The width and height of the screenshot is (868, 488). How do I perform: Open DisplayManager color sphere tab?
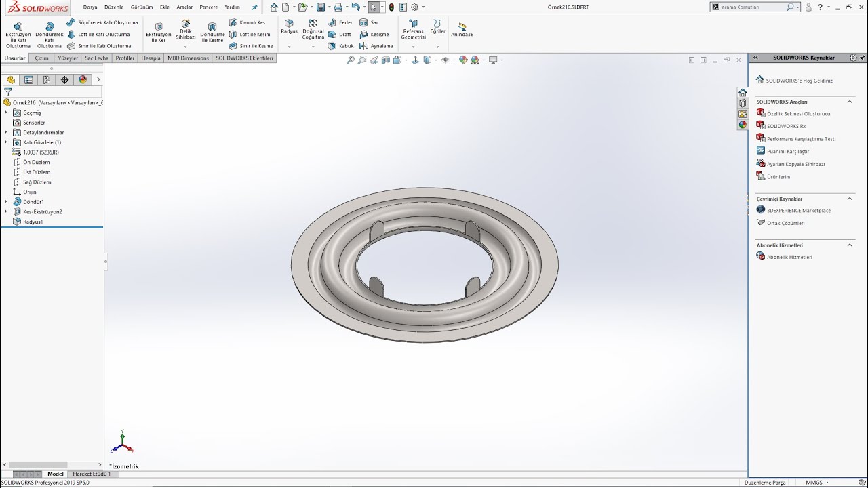tap(83, 80)
